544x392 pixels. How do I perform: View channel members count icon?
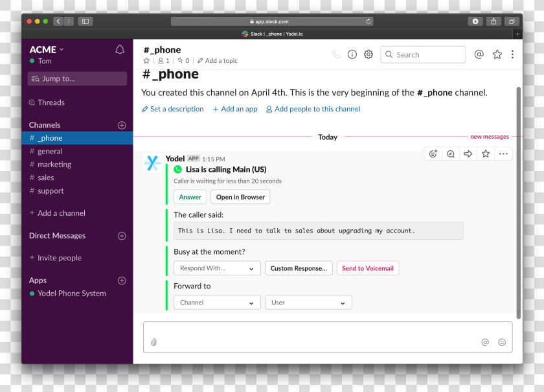click(164, 61)
